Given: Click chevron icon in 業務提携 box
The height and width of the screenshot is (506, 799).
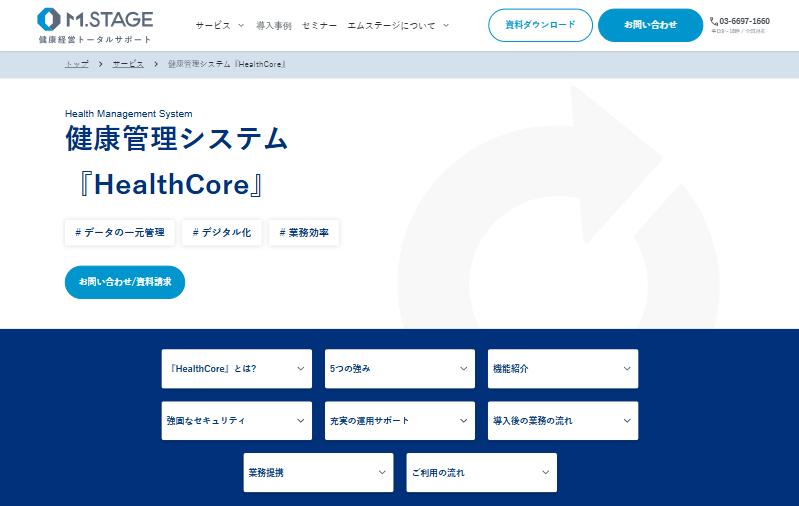Looking at the screenshot, I should pyautogui.click(x=382, y=472).
